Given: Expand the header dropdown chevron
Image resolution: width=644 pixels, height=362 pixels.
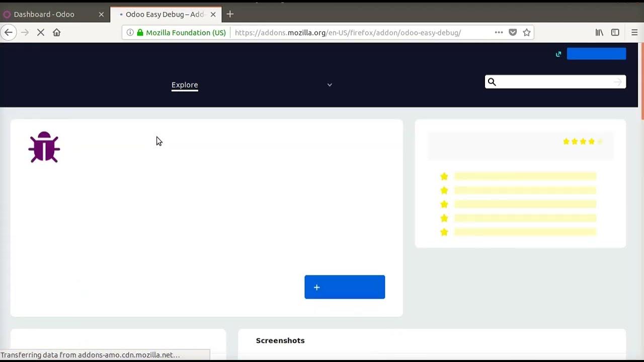Looking at the screenshot, I should pos(330,85).
